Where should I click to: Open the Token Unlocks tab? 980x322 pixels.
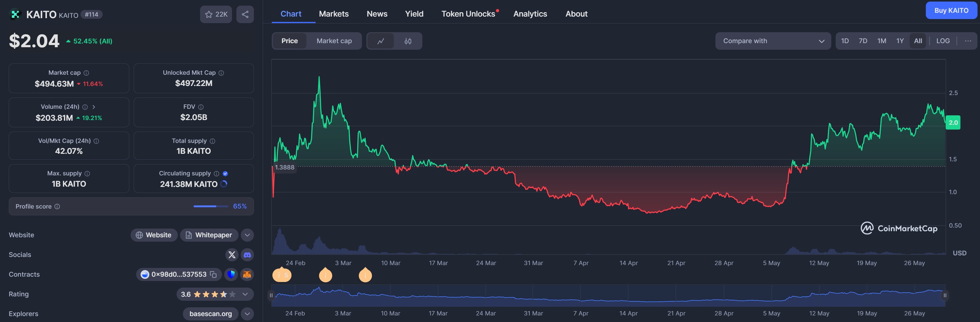click(468, 14)
